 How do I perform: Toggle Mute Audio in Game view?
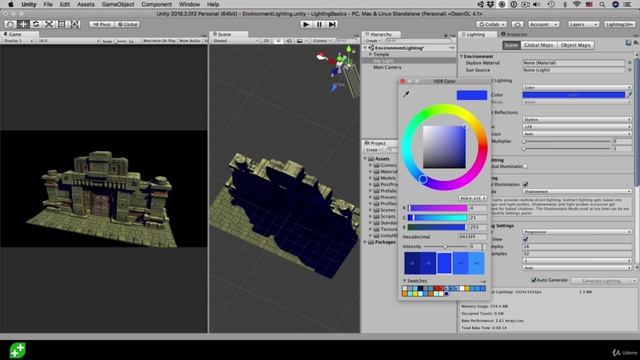coord(190,41)
